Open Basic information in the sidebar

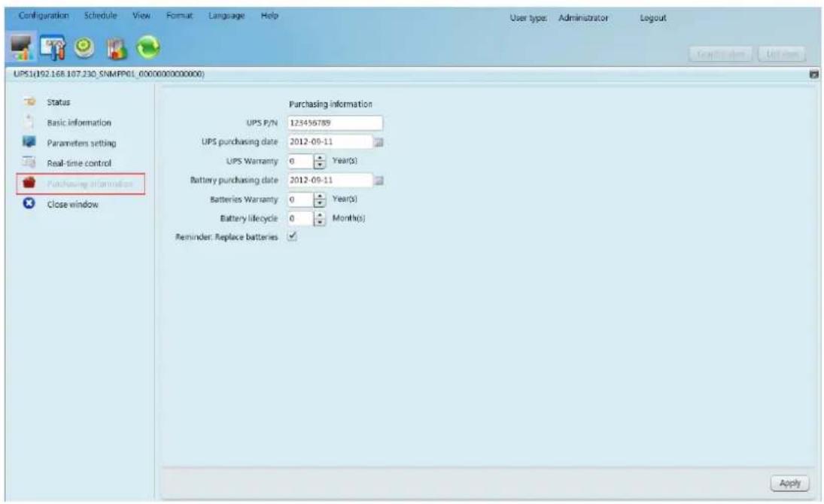pos(79,123)
